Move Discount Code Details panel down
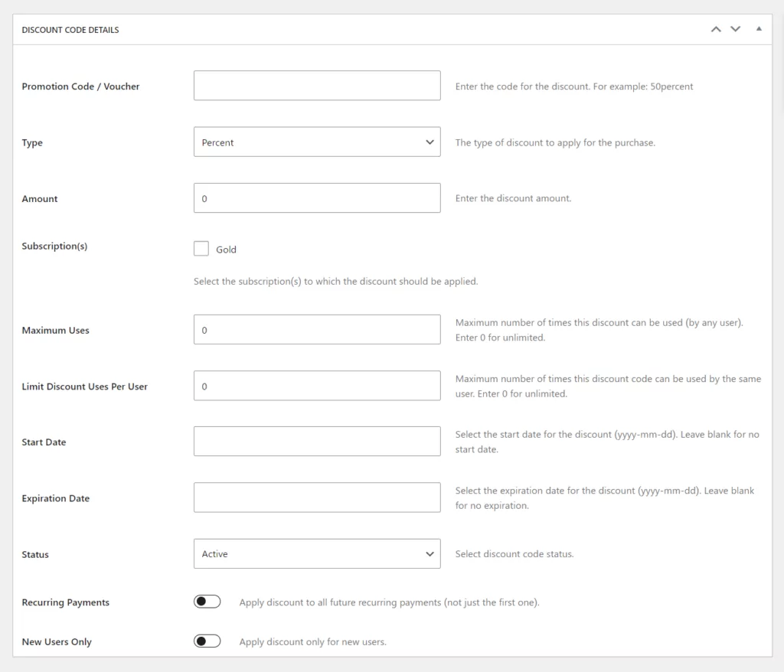The width and height of the screenshot is (784, 672). pyautogui.click(x=736, y=30)
